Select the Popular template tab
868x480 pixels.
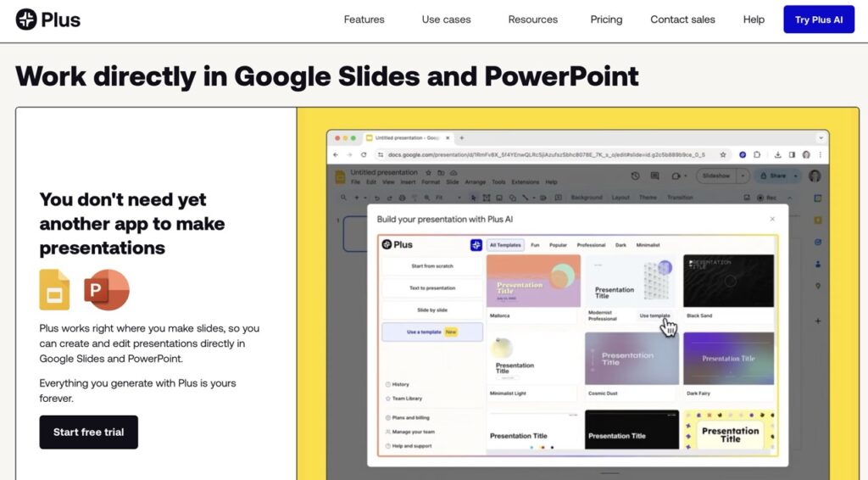(558, 245)
